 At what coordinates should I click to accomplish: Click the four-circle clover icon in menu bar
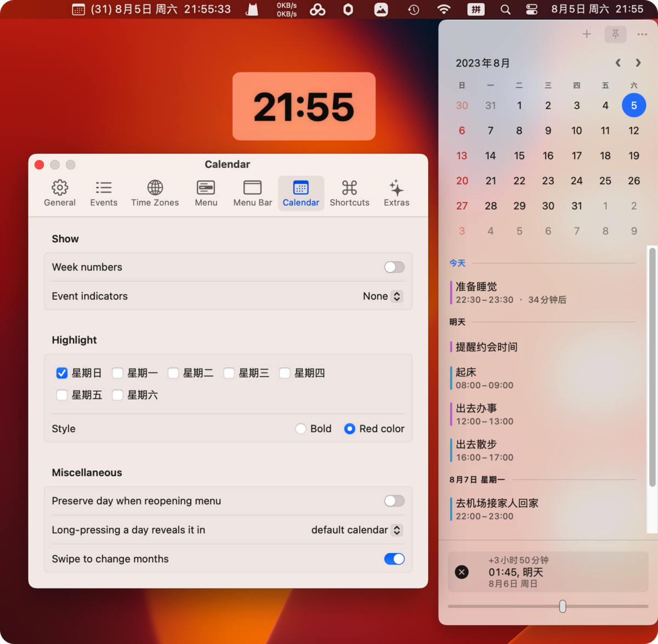click(x=317, y=9)
